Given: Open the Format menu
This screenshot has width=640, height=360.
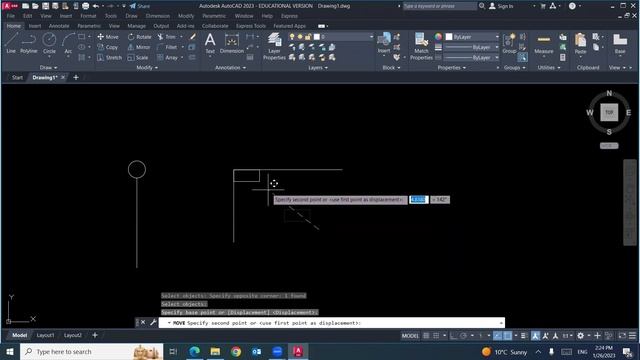Looking at the screenshot, I should pos(88,16).
